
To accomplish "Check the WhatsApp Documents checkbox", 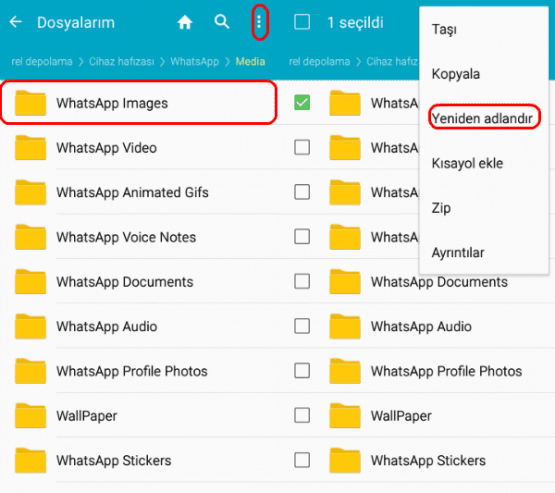I will [x=302, y=282].
